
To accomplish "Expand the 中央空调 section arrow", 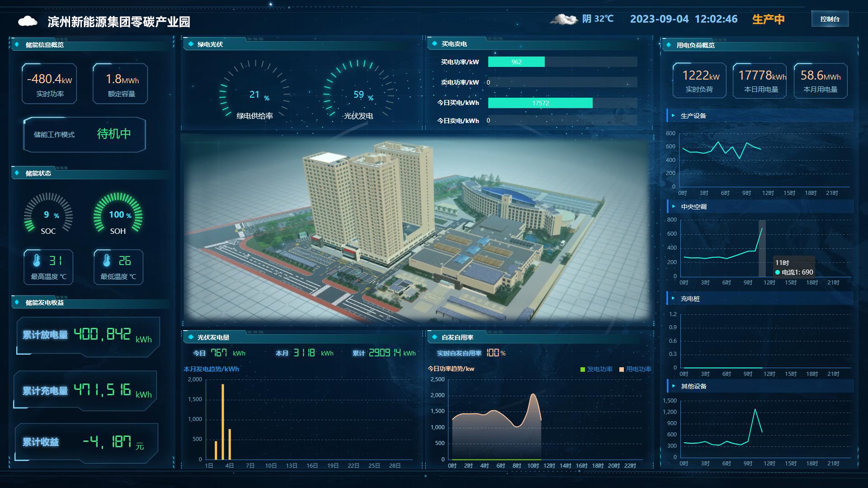I will 673,207.
